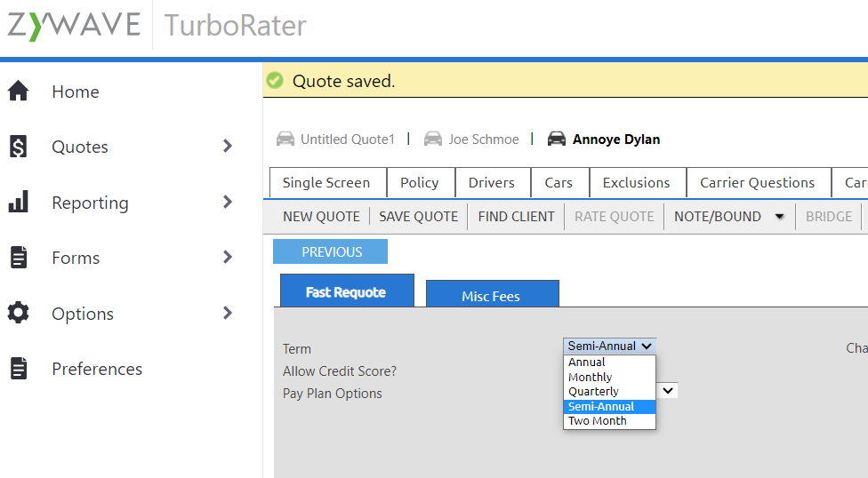Open Forms in the sidebar
The width and height of the screenshot is (868, 478).
(x=76, y=258)
